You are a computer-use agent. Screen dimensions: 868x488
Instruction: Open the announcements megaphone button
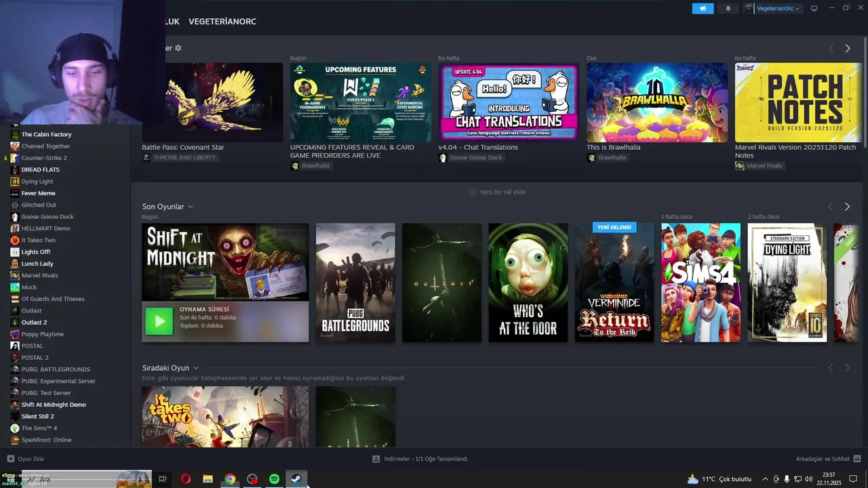click(x=703, y=9)
